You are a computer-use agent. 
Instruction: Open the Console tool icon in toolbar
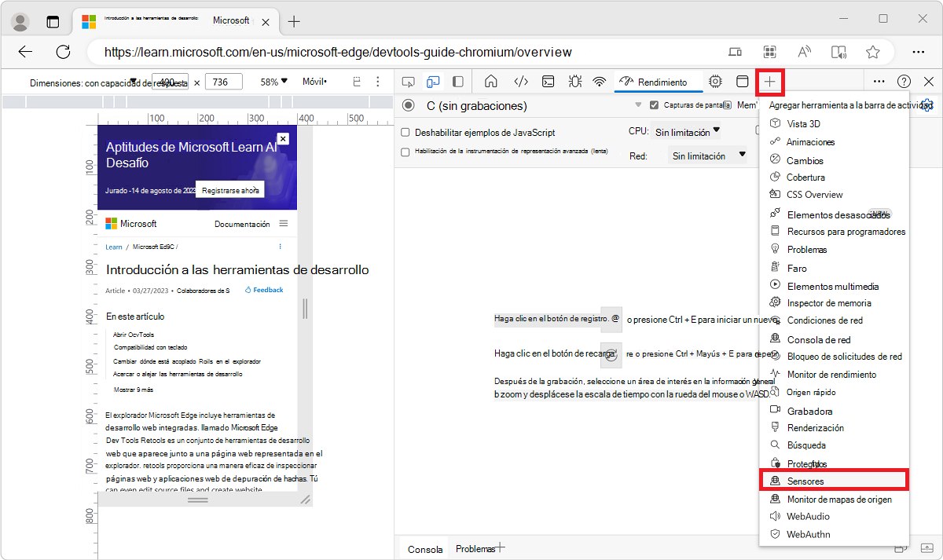pyautogui.click(x=549, y=81)
